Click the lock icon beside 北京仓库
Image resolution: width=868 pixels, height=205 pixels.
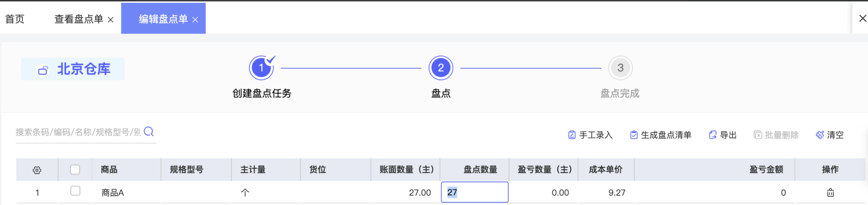[43, 70]
